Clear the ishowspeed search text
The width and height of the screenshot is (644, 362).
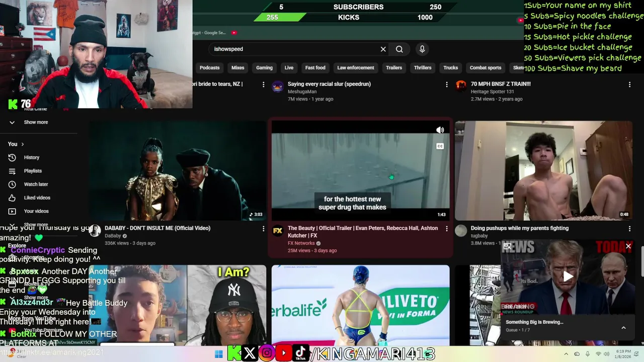tap(383, 49)
